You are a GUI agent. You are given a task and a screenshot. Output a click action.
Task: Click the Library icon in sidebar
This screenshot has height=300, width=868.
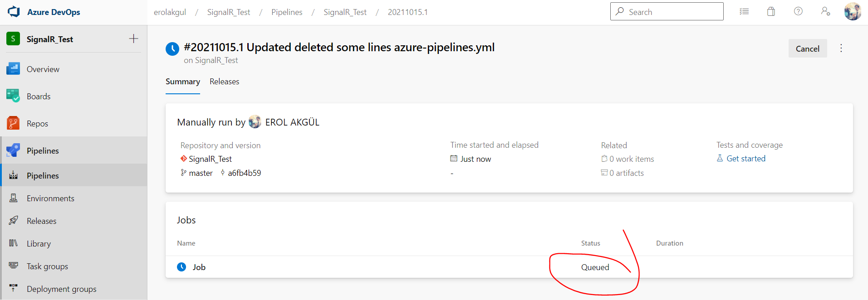pyautogui.click(x=14, y=243)
